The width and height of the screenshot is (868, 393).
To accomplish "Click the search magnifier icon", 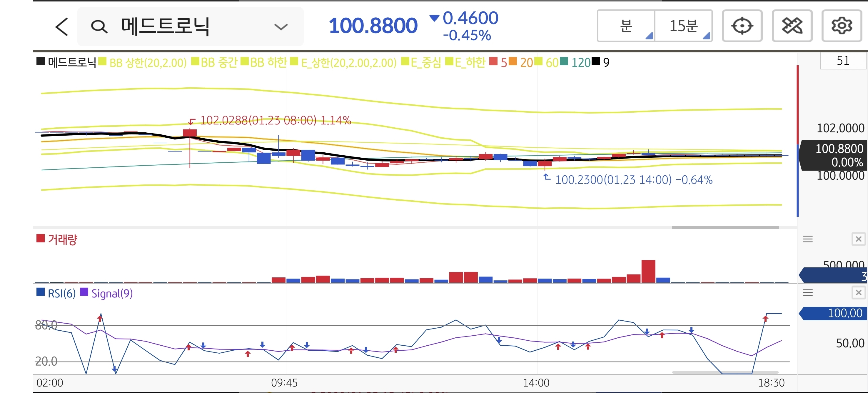I will (x=99, y=27).
